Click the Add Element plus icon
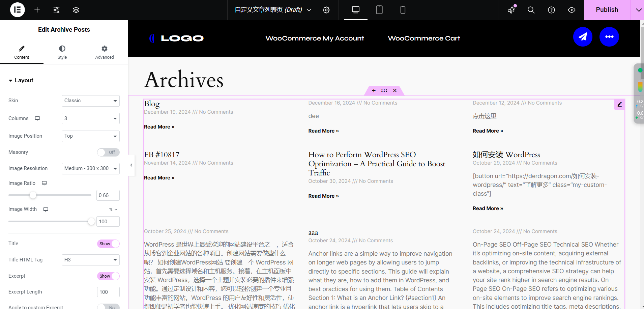This screenshot has width=644, height=309. pyautogui.click(x=37, y=10)
